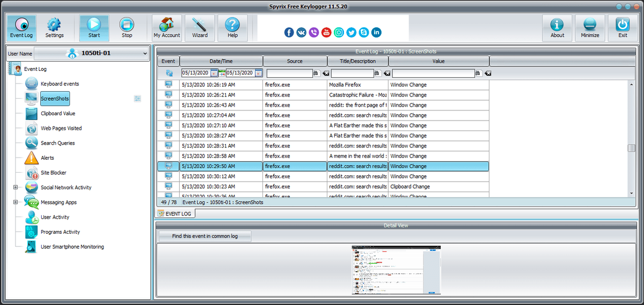Open the Twitter social link
The image size is (644, 305).
pyautogui.click(x=352, y=32)
